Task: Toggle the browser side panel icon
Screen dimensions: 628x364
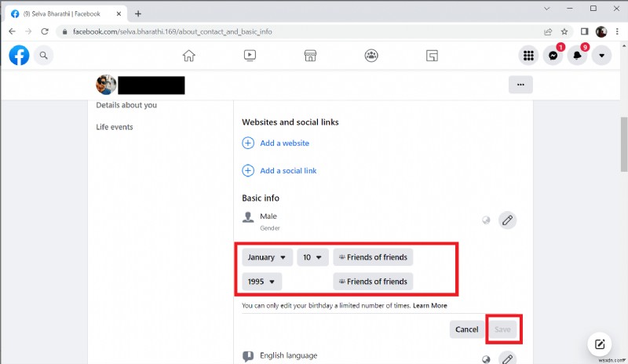Action: coord(585,31)
